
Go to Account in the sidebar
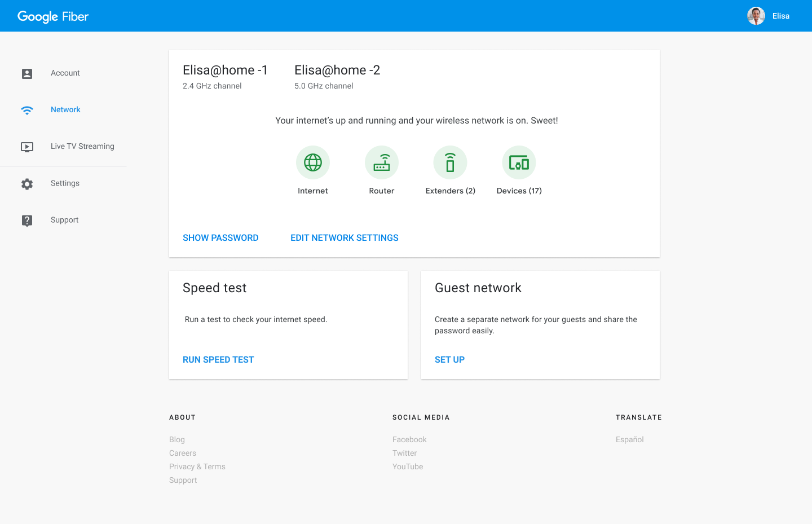[65, 73]
